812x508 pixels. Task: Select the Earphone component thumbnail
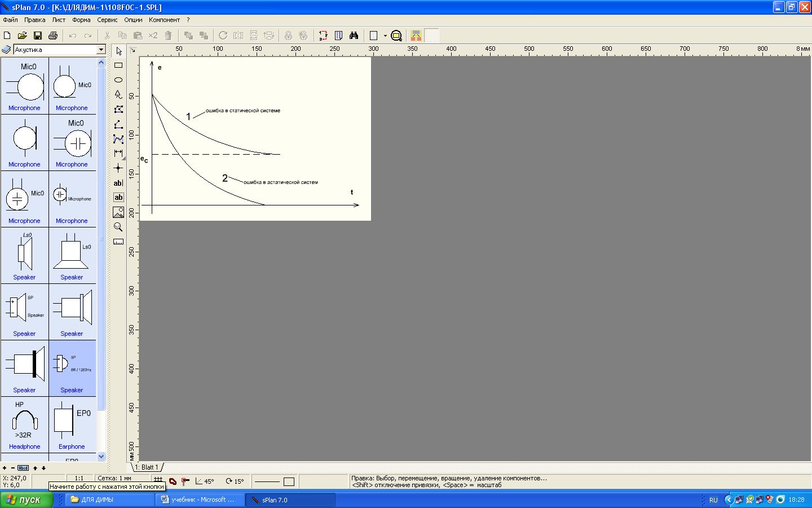pyautogui.click(x=72, y=424)
